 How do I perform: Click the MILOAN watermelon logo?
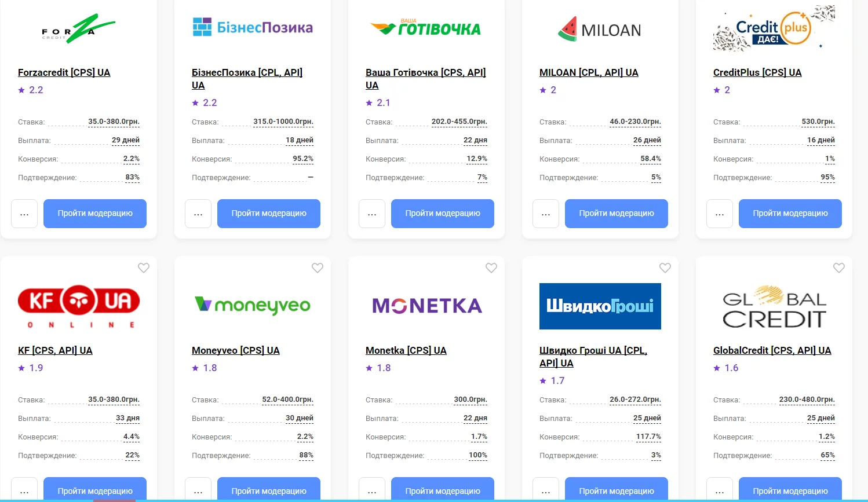click(x=600, y=30)
